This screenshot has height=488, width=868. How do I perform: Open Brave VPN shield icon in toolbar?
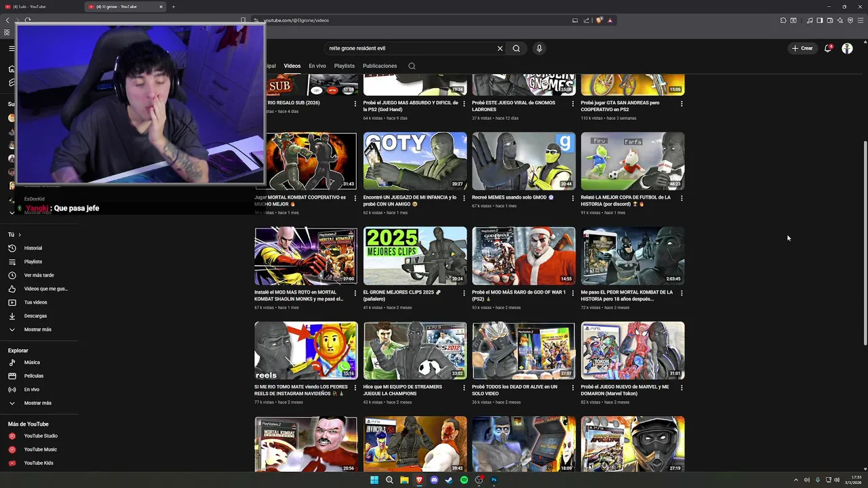[x=850, y=20]
